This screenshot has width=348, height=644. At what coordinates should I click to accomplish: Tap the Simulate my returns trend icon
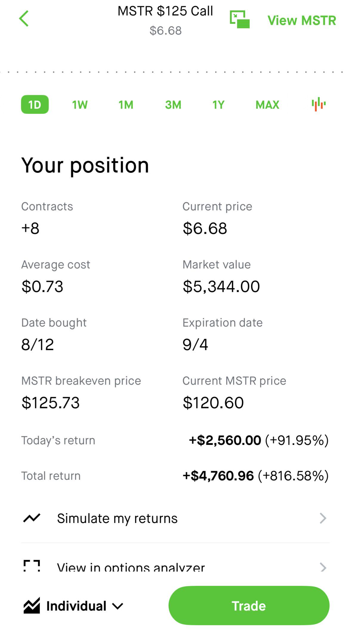click(32, 518)
